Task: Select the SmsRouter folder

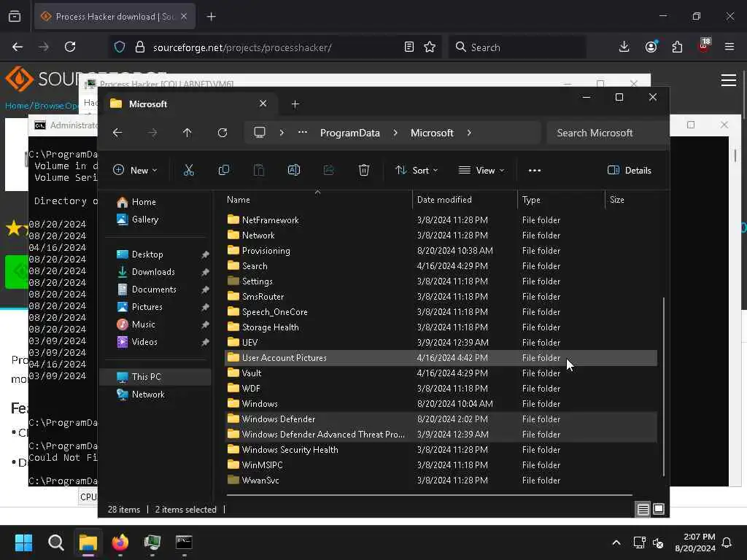Action: pos(441,297)
